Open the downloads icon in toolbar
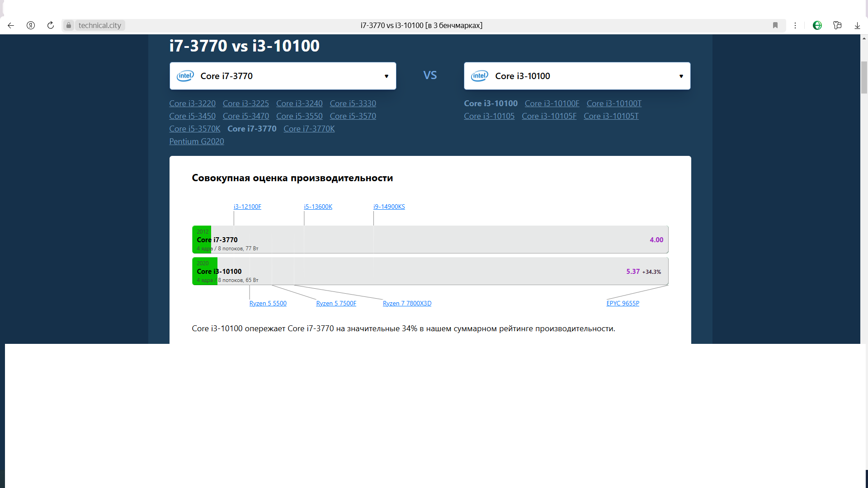The width and height of the screenshot is (868, 488). pyautogui.click(x=857, y=25)
